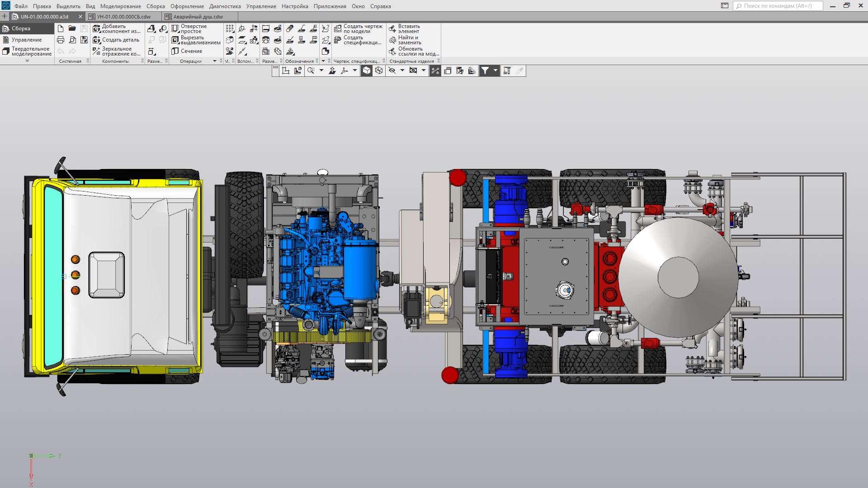
Task: Switch to the Аварийный душ.cdw tab
Action: 198,17
